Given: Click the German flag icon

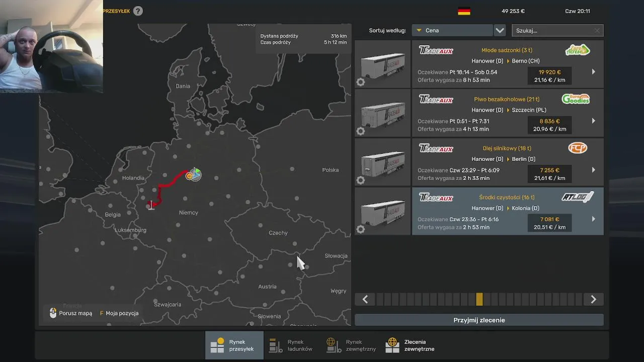Looking at the screenshot, I should click(x=464, y=11).
